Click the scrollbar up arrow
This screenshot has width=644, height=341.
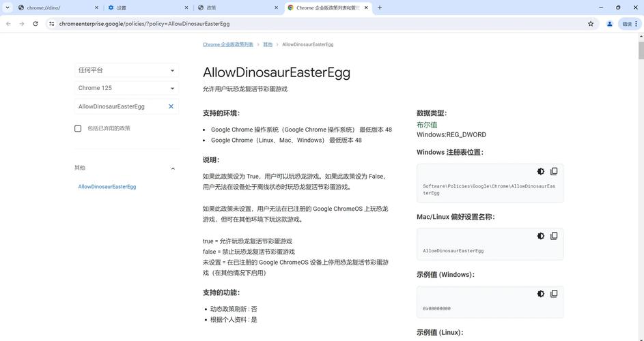[x=641, y=37]
